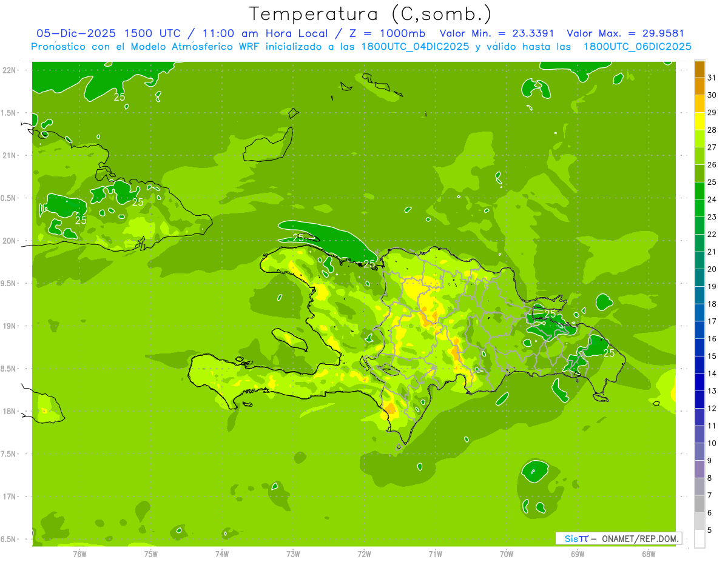This screenshot has width=728, height=562.
Task: Click the color scale value "21"
Action: tap(712, 252)
